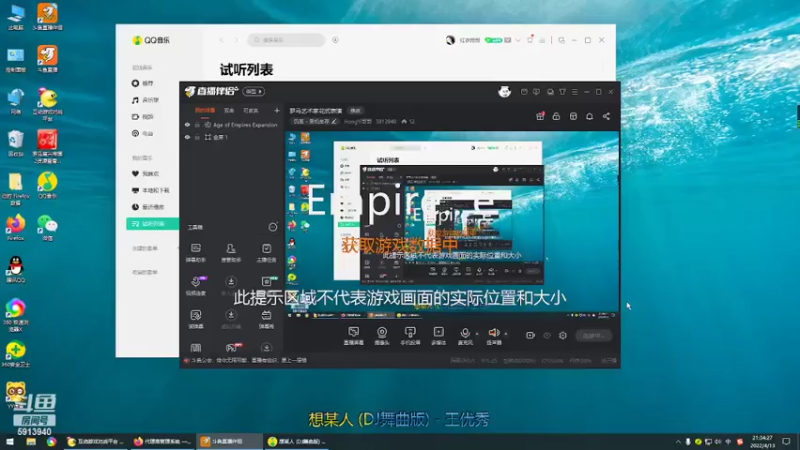Open the QQ音乐 user avatar
The height and width of the screenshot is (450, 800).
point(450,40)
